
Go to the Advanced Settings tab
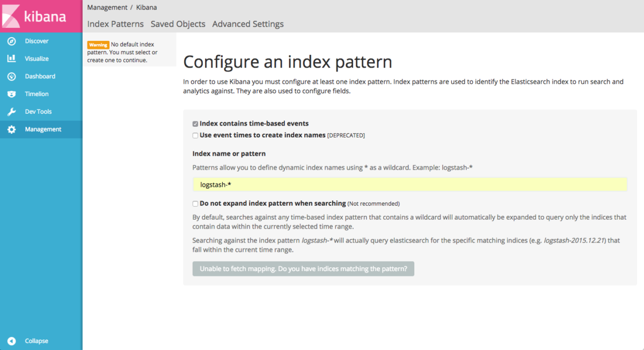tap(248, 24)
